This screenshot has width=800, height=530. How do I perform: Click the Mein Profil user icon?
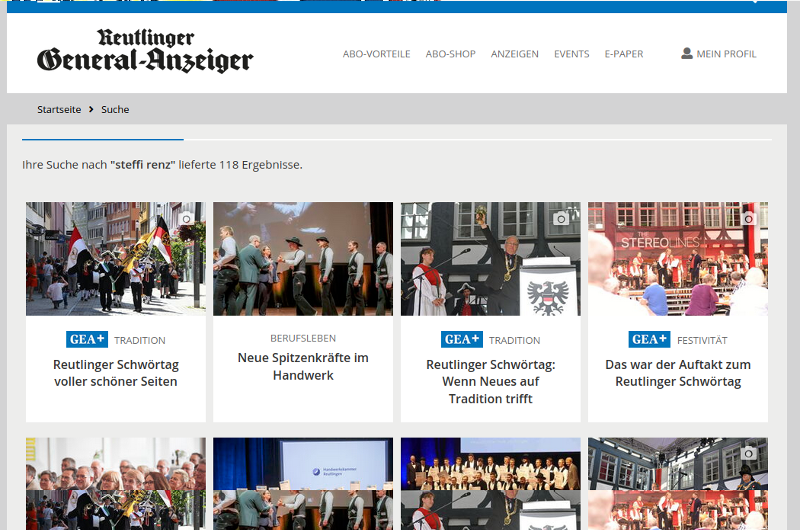687,53
